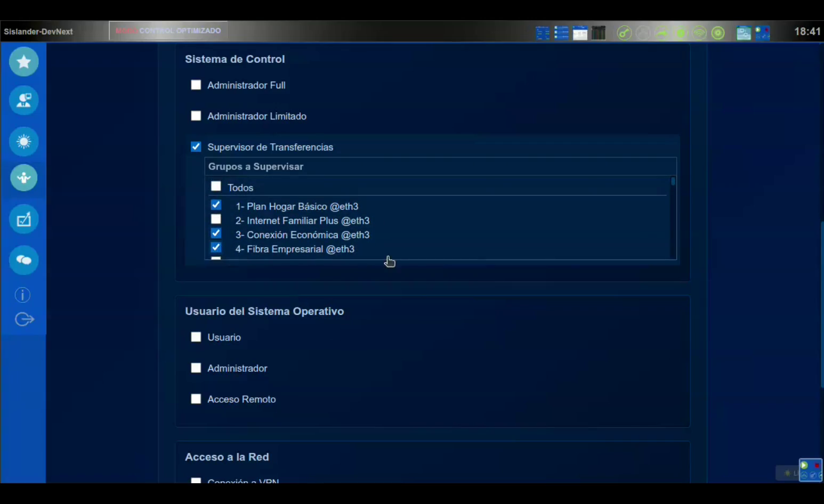
Task: Click the Sislander-DevNext title label
Action: coord(38,31)
